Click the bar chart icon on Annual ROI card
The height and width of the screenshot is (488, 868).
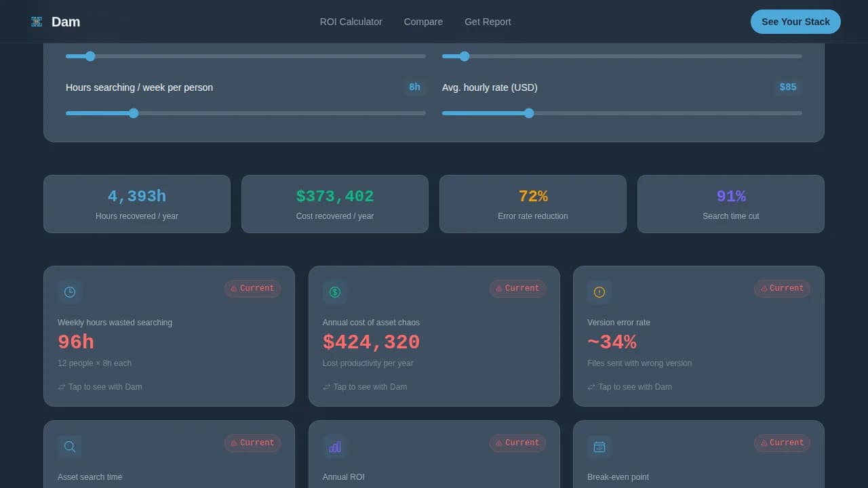tap(335, 447)
